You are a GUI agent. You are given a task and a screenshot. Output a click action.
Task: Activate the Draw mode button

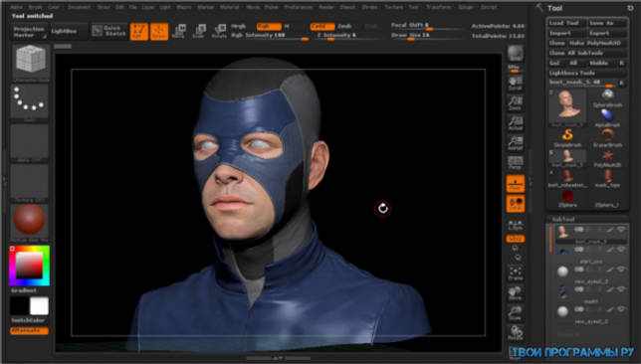coord(159,32)
